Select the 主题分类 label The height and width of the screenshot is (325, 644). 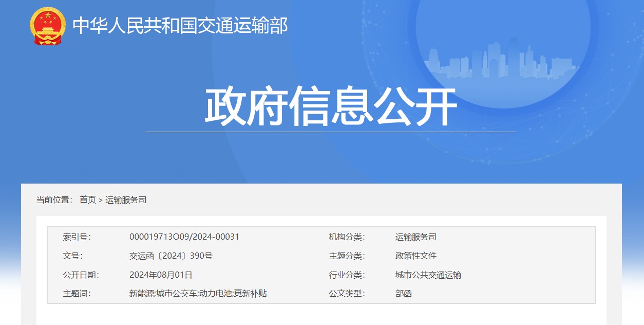[x=347, y=256]
